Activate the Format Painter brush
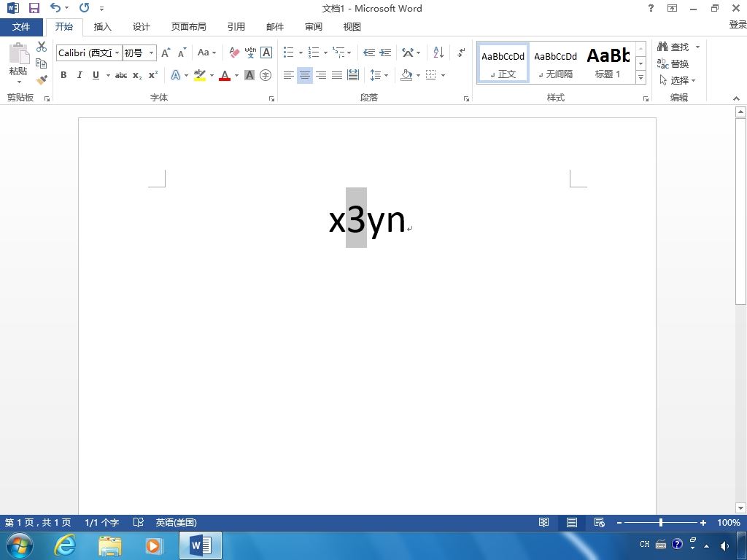The height and width of the screenshot is (560, 747). tap(42, 80)
